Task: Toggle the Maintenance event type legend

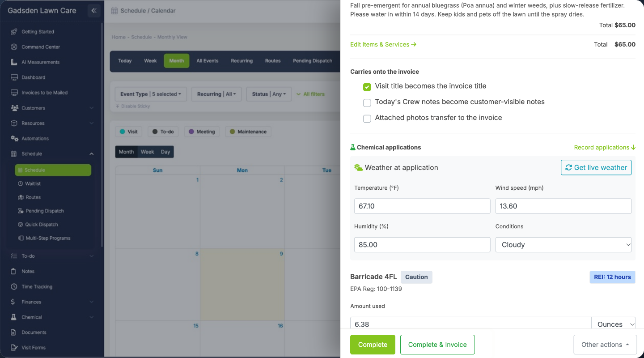Action: coord(248,132)
